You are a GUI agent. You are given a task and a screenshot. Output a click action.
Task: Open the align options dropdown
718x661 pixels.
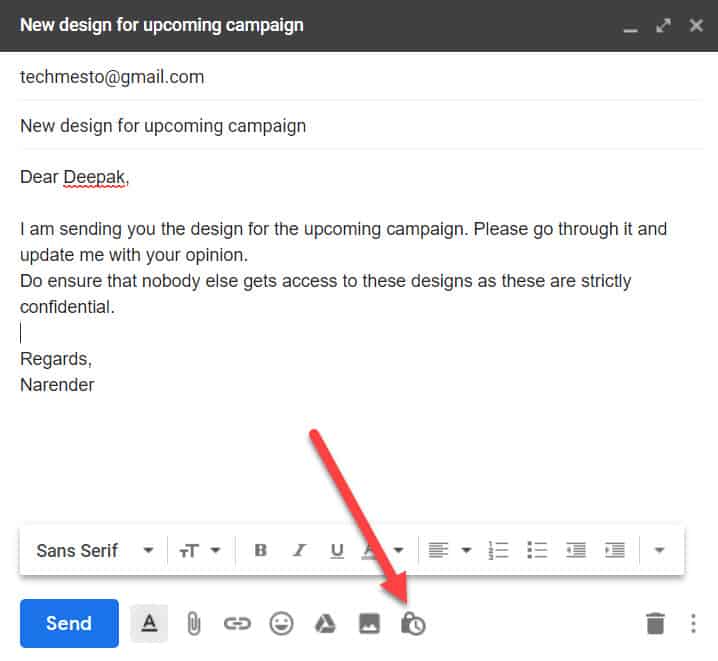[x=450, y=550]
